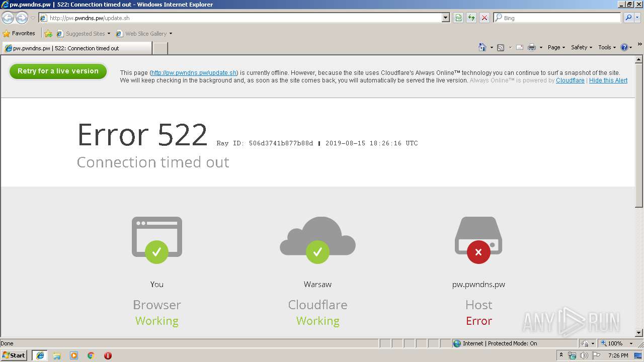Click the Help question mark icon
The image size is (644, 362).
(x=624, y=47)
